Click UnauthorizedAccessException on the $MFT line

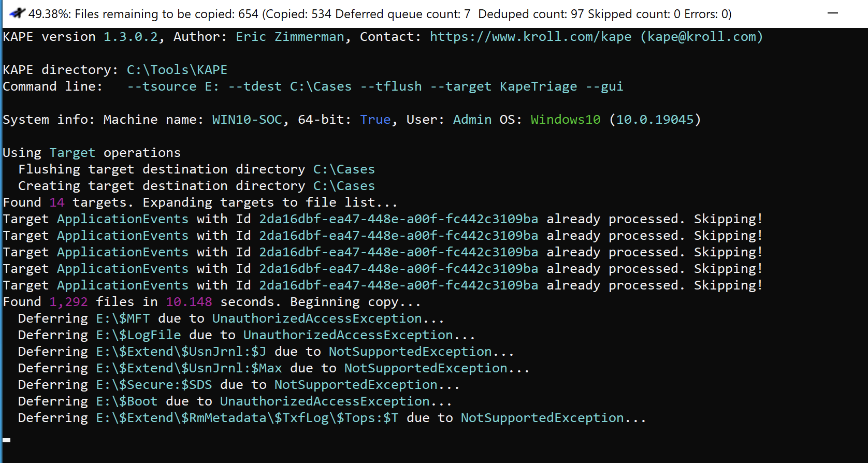click(x=317, y=319)
